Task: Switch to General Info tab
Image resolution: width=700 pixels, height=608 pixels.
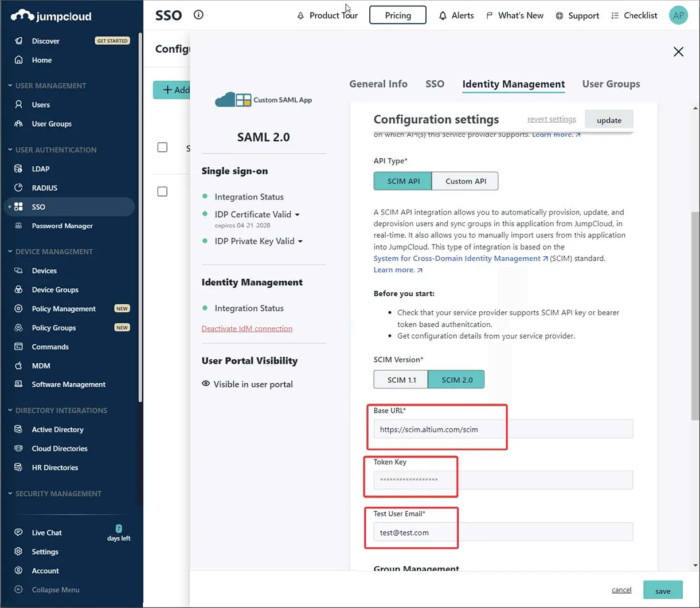Action: (x=378, y=84)
